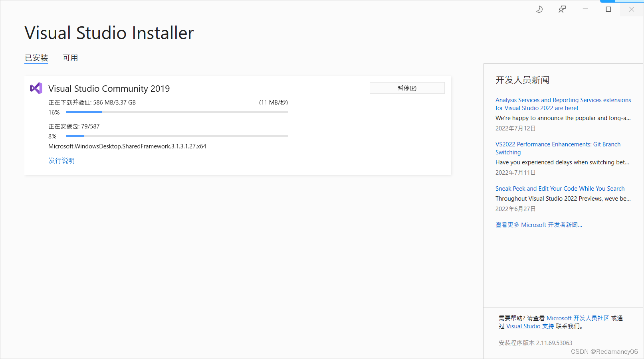The height and width of the screenshot is (359, 644).
Task: Click the 安装程序版本 2.11.69.53063 text
Action: coord(535,343)
